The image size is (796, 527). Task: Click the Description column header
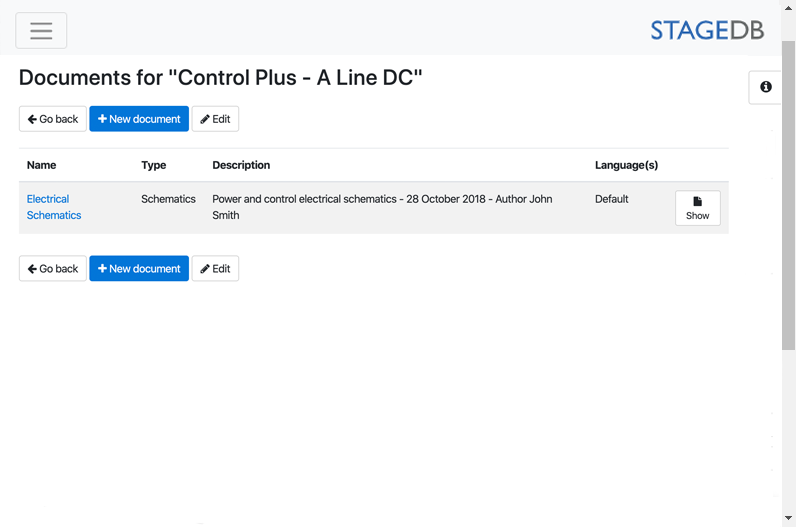241,165
